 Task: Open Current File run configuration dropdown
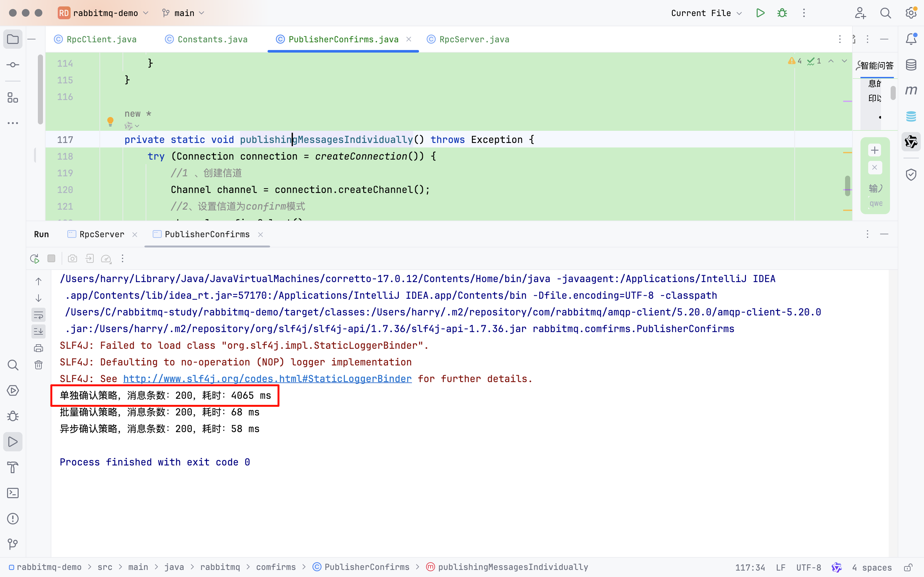point(706,13)
